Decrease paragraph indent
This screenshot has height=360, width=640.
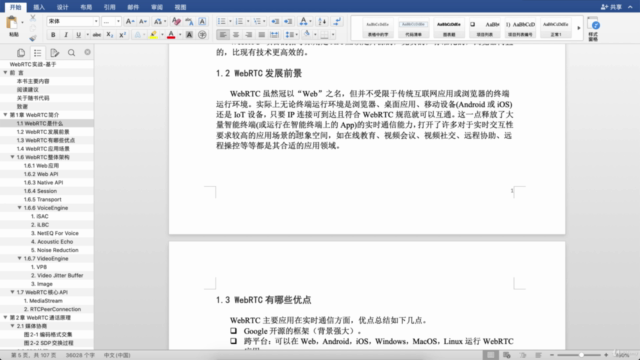click(275, 21)
